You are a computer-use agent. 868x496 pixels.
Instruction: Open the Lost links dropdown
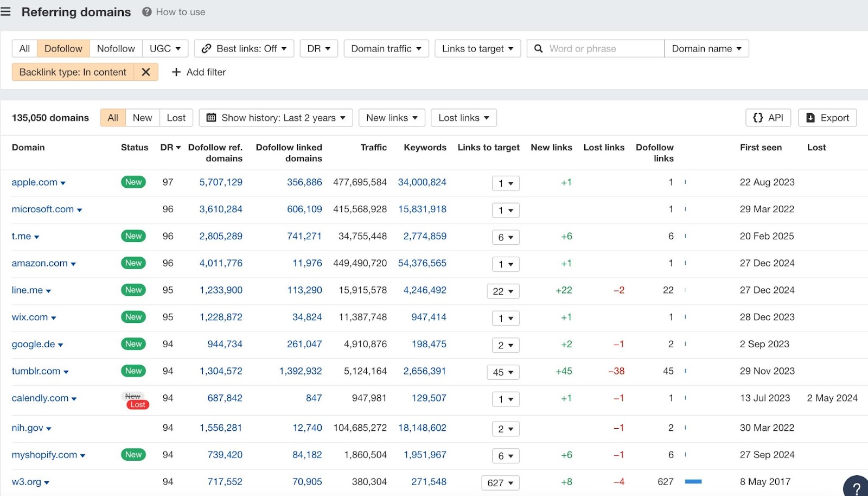[x=464, y=118]
